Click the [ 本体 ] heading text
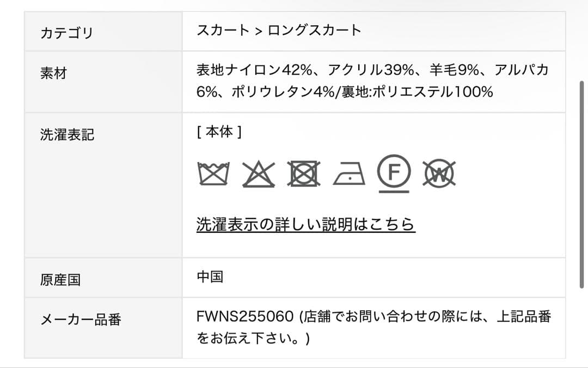Screen dimensions: 588x368 (x=219, y=132)
